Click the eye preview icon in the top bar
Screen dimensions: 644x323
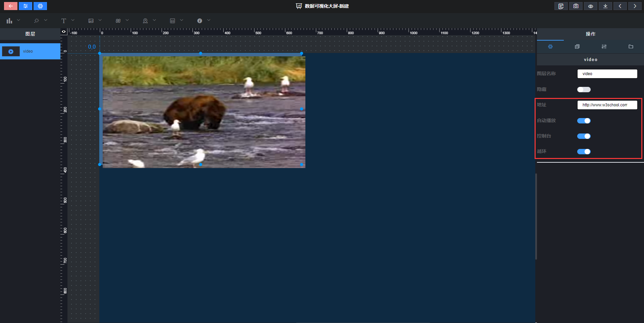point(591,6)
